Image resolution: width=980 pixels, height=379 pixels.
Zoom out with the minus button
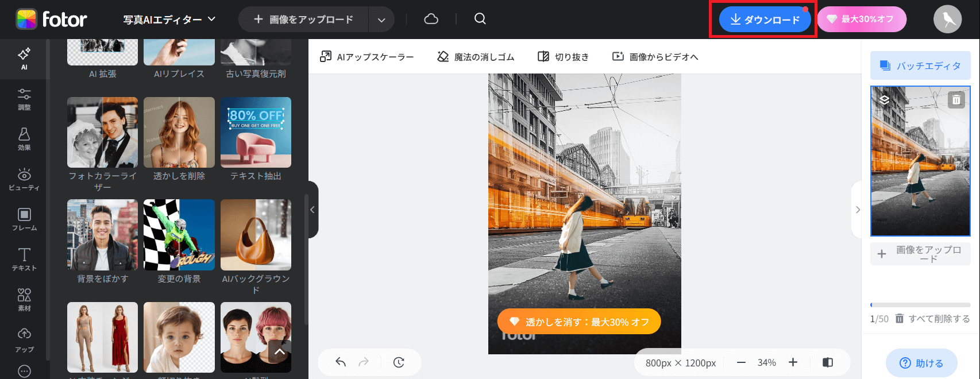[x=741, y=362]
